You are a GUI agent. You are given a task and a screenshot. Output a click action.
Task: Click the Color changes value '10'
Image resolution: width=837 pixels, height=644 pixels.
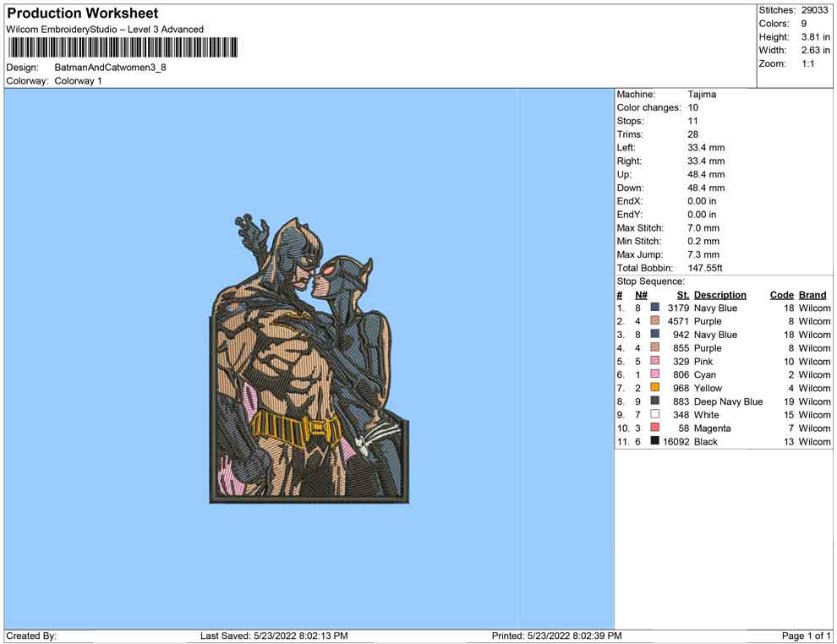693,108
